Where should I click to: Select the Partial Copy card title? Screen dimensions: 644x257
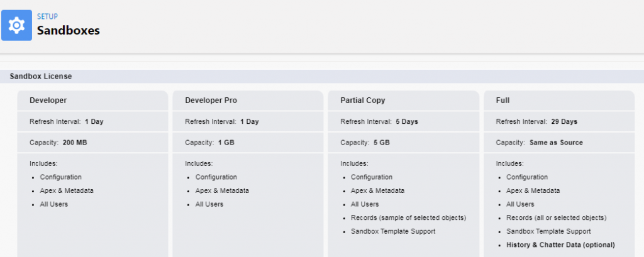[363, 100]
